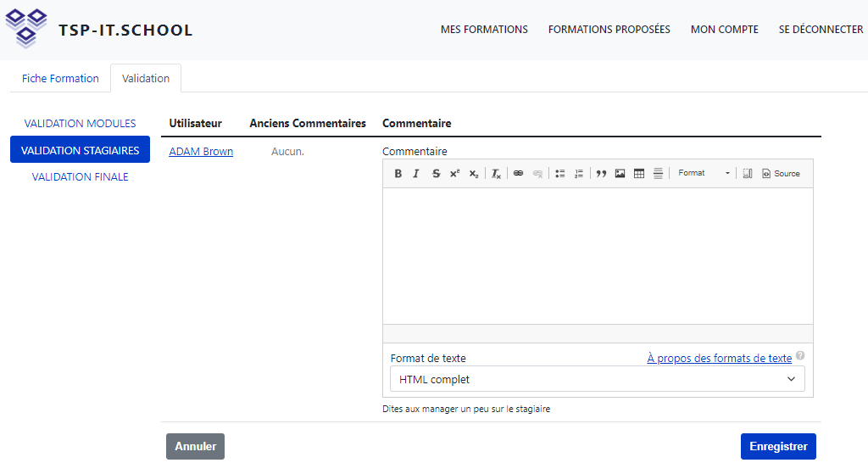
Task: Toggle italic formatting in the comment editor
Action: (416, 173)
